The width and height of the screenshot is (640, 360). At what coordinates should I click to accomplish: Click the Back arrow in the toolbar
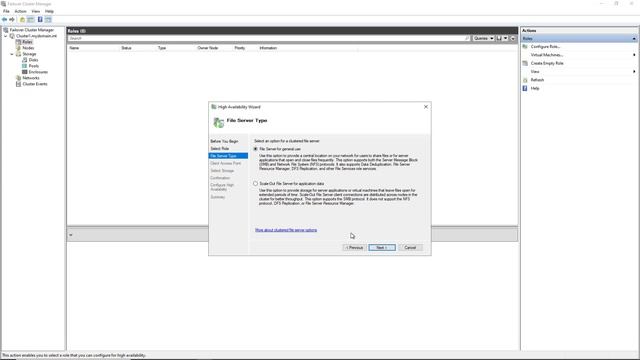click(4, 19)
